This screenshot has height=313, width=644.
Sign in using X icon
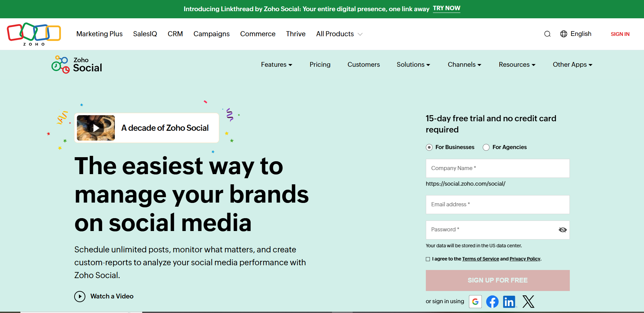tap(528, 301)
